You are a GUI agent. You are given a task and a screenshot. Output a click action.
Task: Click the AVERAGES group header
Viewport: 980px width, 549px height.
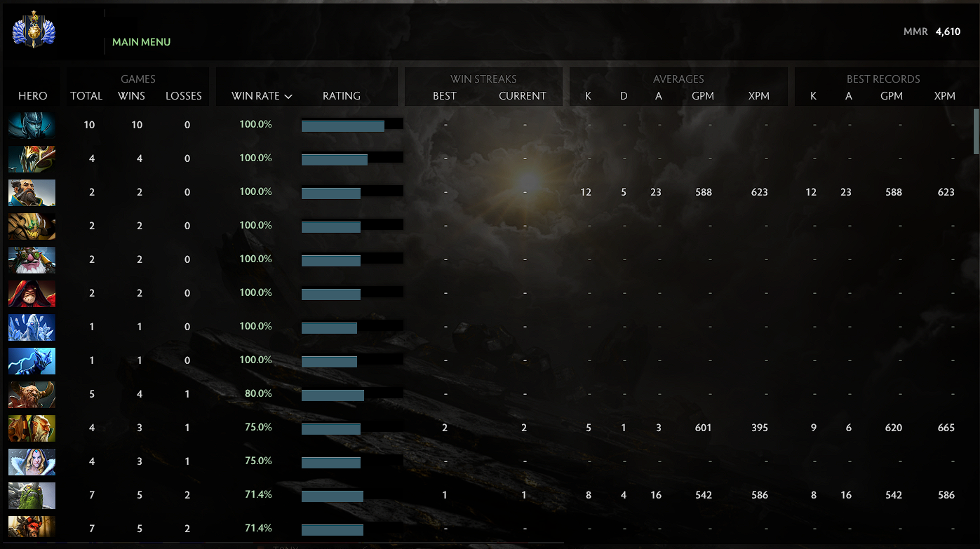(x=678, y=79)
